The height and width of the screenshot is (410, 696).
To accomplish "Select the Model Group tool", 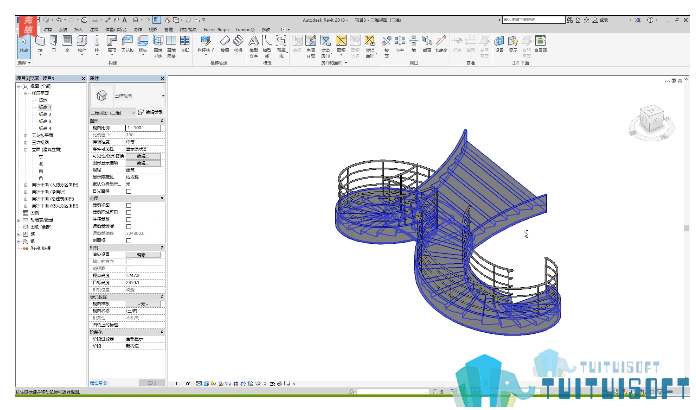I will (x=281, y=46).
